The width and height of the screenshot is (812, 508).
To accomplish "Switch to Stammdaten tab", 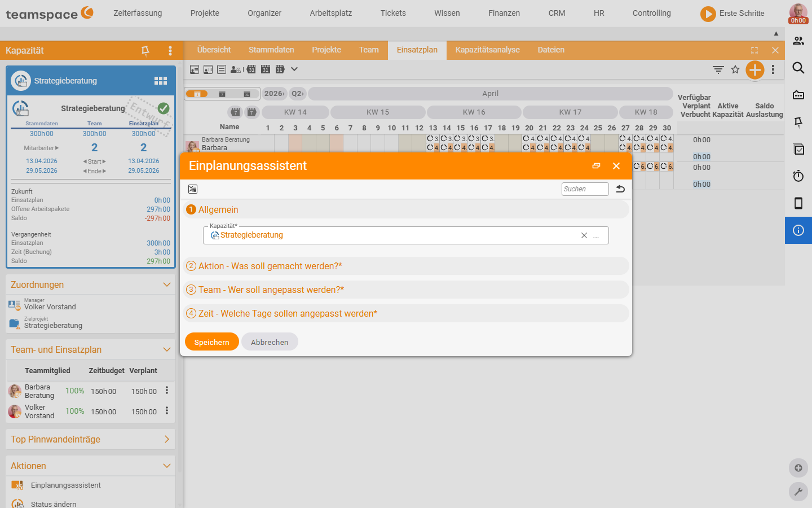I will coord(271,50).
